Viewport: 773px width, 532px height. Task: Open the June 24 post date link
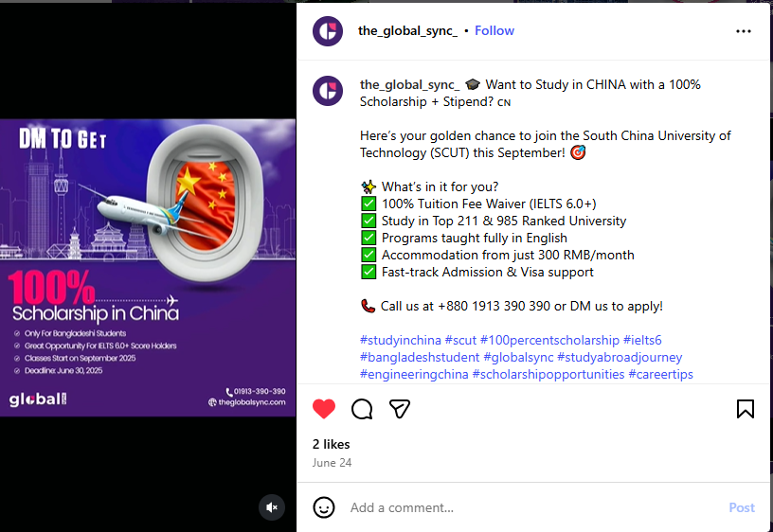coord(332,463)
